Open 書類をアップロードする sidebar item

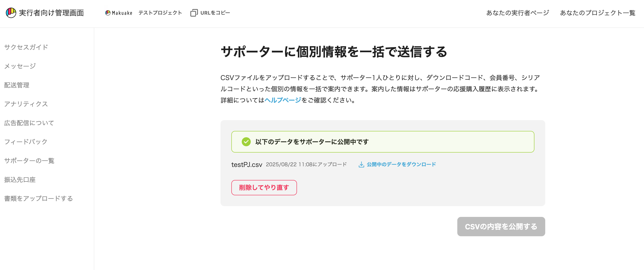pos(39,198)
